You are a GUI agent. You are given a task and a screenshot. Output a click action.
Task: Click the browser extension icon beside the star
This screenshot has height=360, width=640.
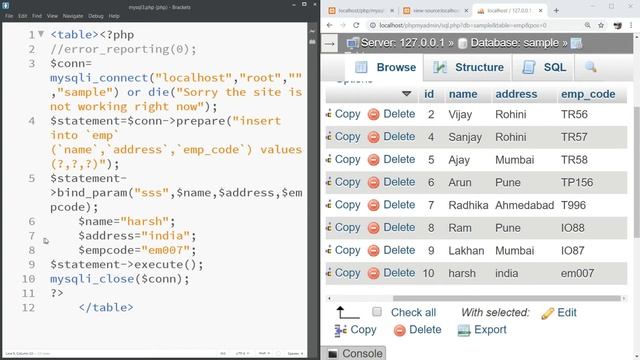(618, 25)
